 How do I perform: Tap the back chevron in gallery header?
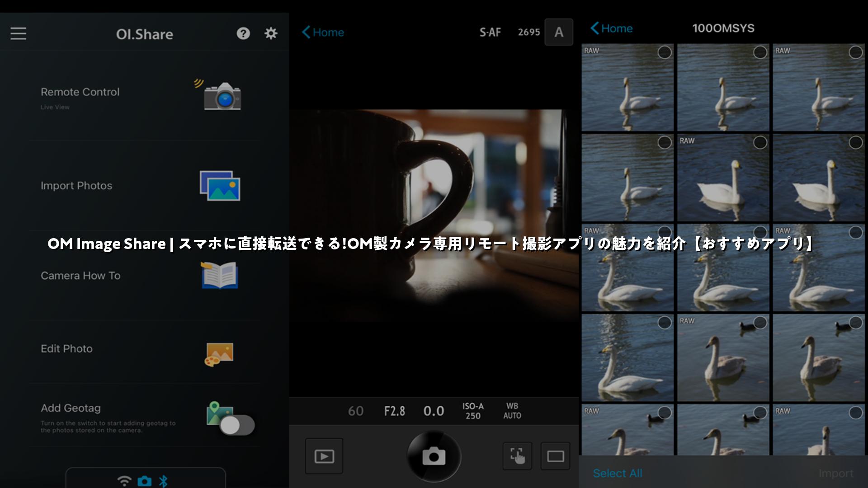594,28
